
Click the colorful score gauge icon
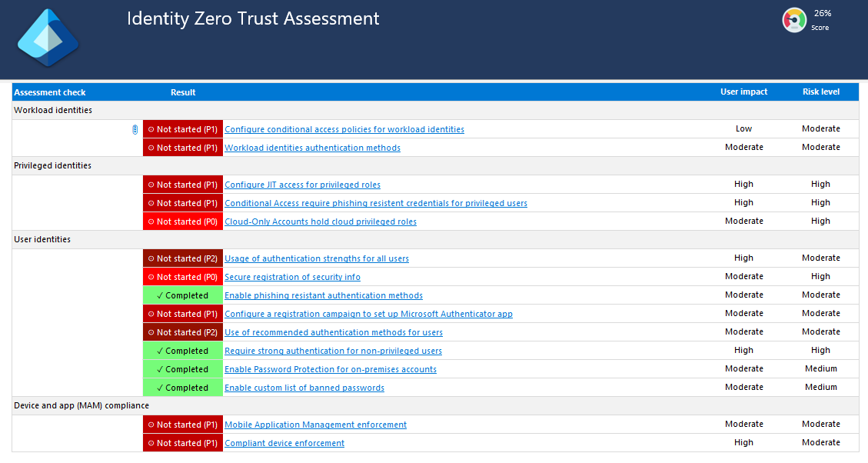794,20
